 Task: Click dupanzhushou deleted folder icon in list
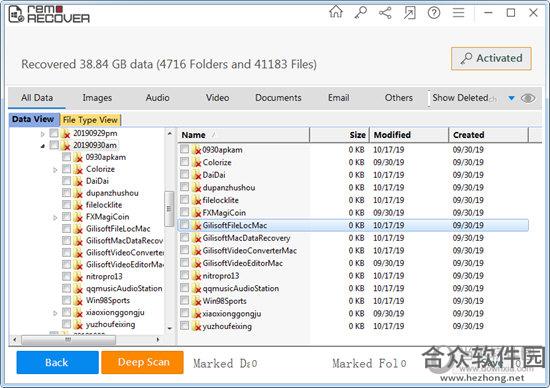tap(196, 187)
